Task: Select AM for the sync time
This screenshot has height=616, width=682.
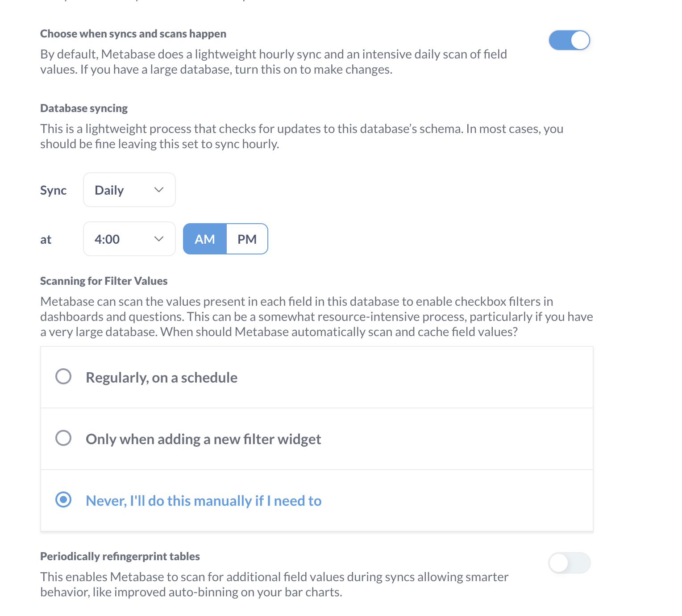Action: 205,239
